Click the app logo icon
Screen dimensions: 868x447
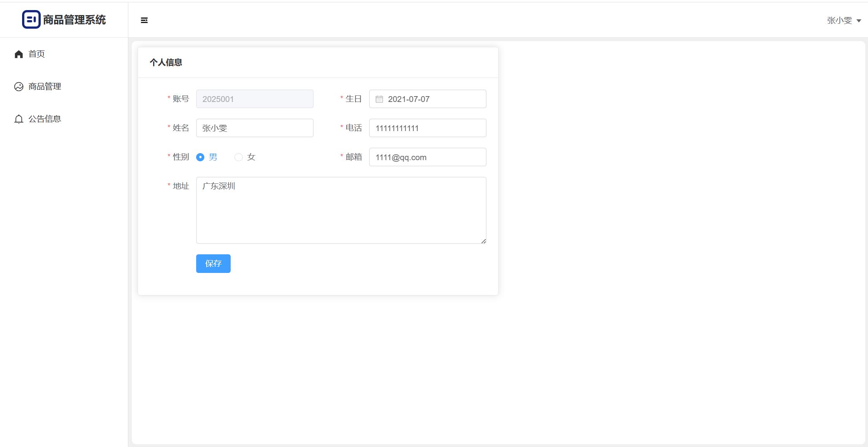[x=31, y=19]
